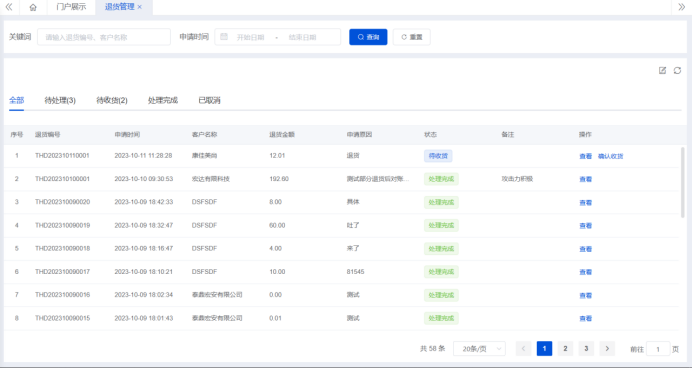Click amount 192.60 cell

(x=279, y=179)
